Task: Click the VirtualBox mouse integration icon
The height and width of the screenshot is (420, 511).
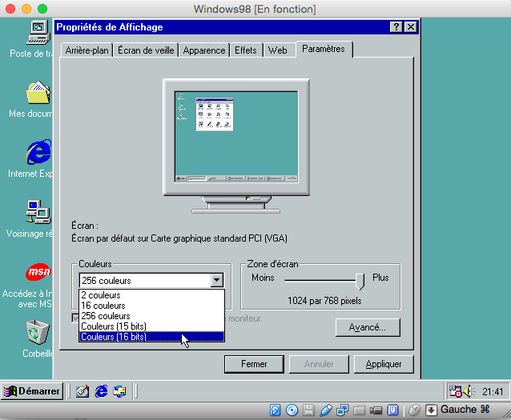Action: point(414,410)
